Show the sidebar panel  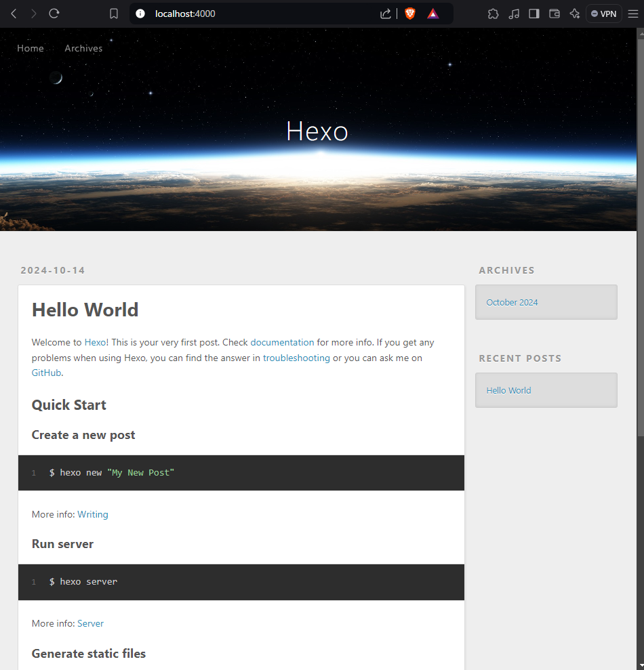(x=534, y=13)
